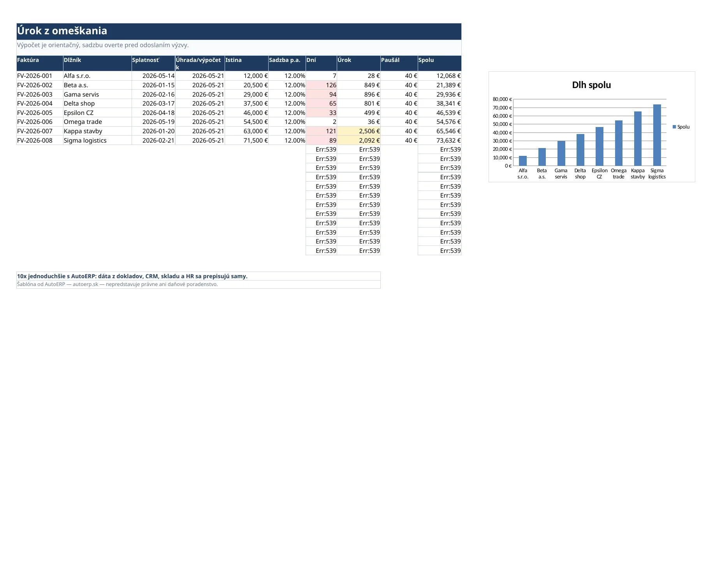
Task: Select the 126 days cell for Beta a.s.
Action: point(321,85)
